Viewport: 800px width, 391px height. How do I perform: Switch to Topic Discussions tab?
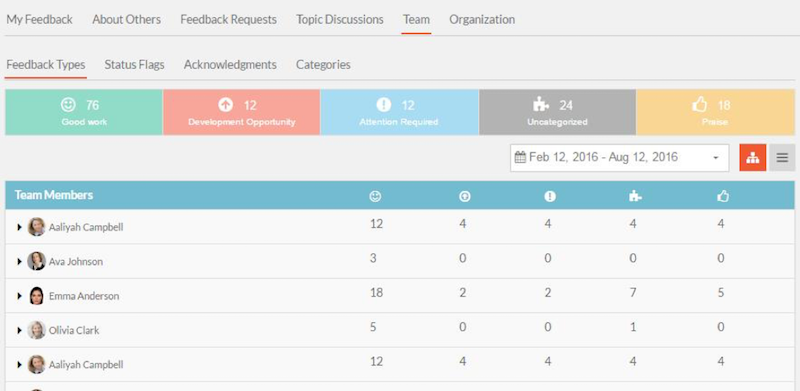click(x=340, y=19)
